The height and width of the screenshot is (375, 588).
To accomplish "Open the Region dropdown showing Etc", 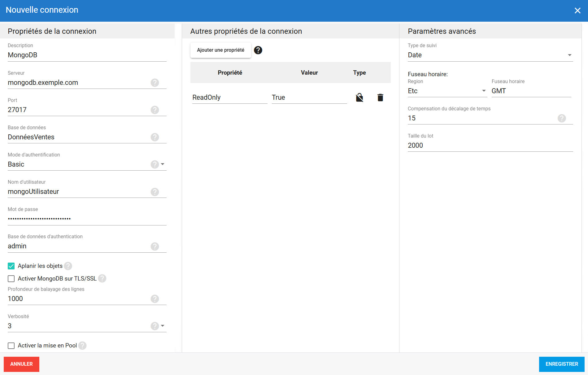I will coord(447,91).
